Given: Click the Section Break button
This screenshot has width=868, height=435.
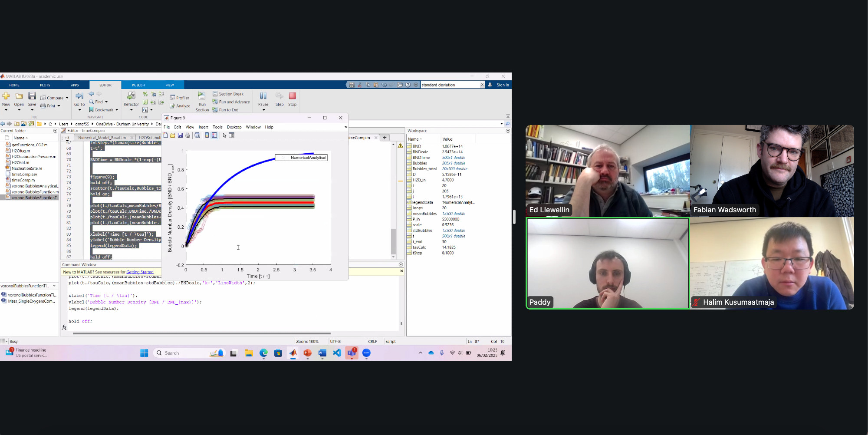Looking at the screenshot, I should 228,94.
